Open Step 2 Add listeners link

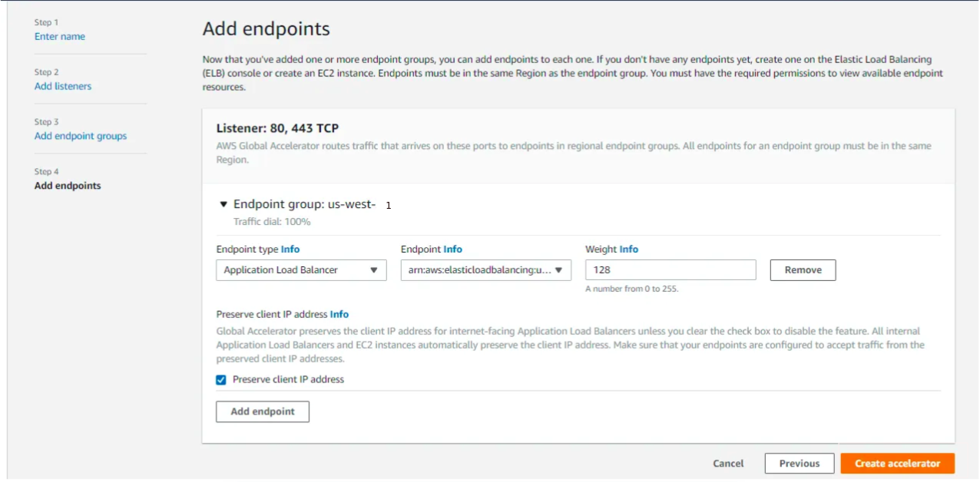pos(63,87)
